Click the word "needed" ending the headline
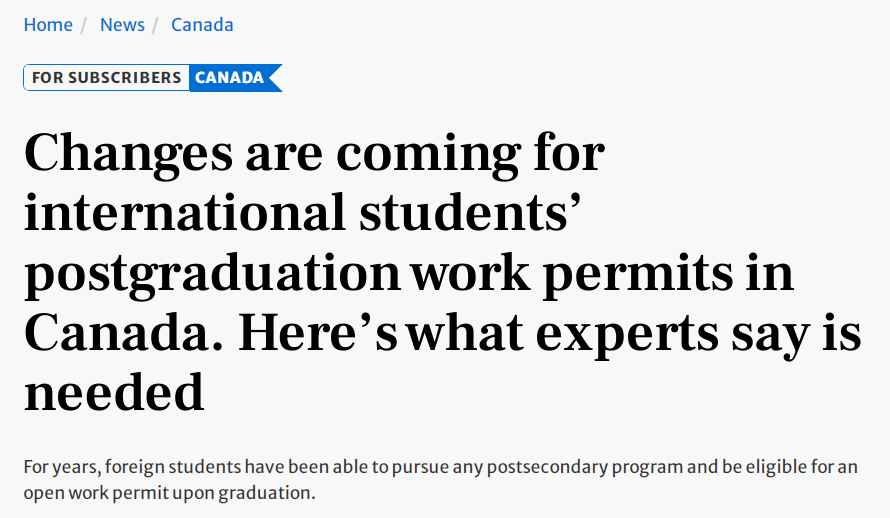The width and height of the screenshot is (890, 518). pyautogui.click(x=114, y=393)
